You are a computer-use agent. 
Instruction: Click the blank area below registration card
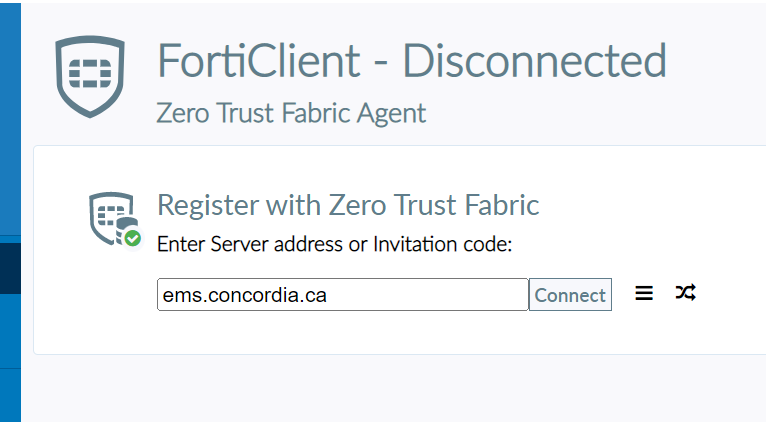click(391, 388)
